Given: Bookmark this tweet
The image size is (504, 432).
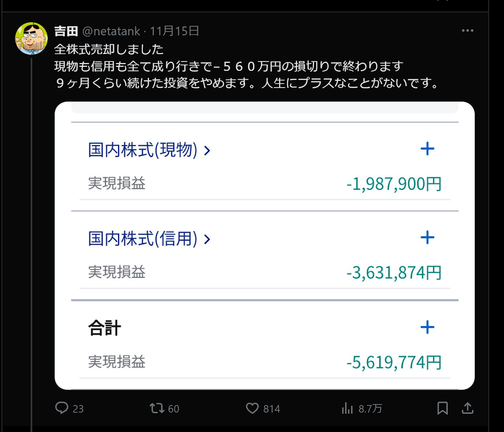Looking at the screenshot, I should pyautogui.click(x=442, y=408).
